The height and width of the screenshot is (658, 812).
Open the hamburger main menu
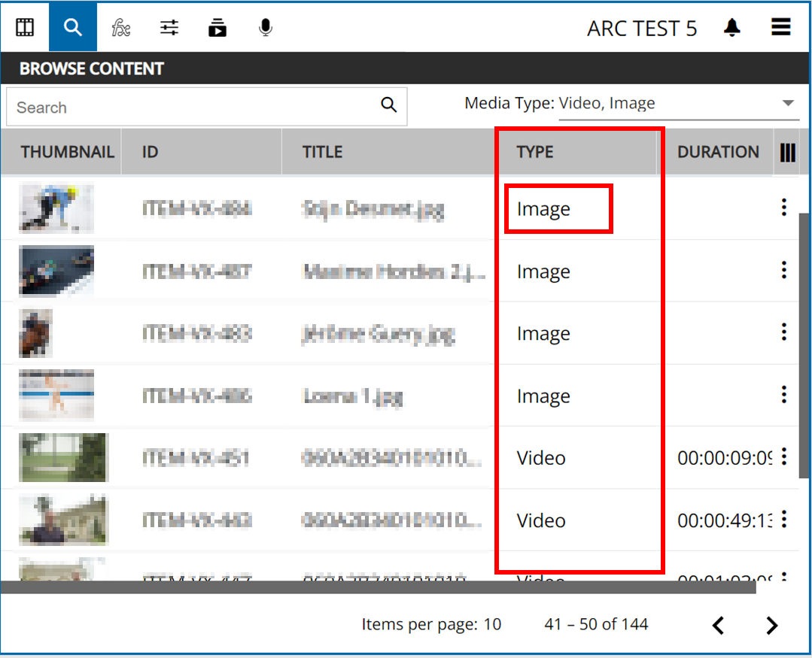[x=780, y=28]
